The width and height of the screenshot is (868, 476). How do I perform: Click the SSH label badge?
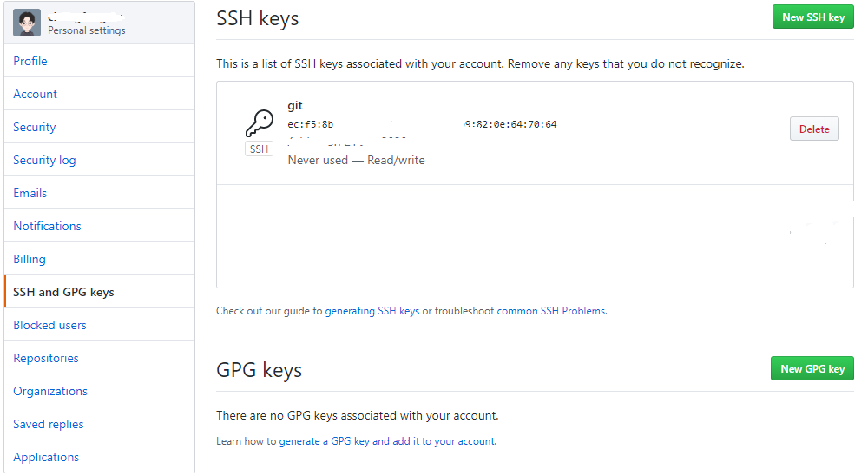259,149
